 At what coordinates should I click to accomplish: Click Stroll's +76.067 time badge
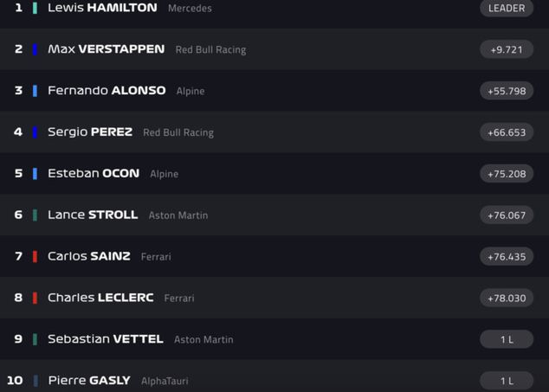507,215
